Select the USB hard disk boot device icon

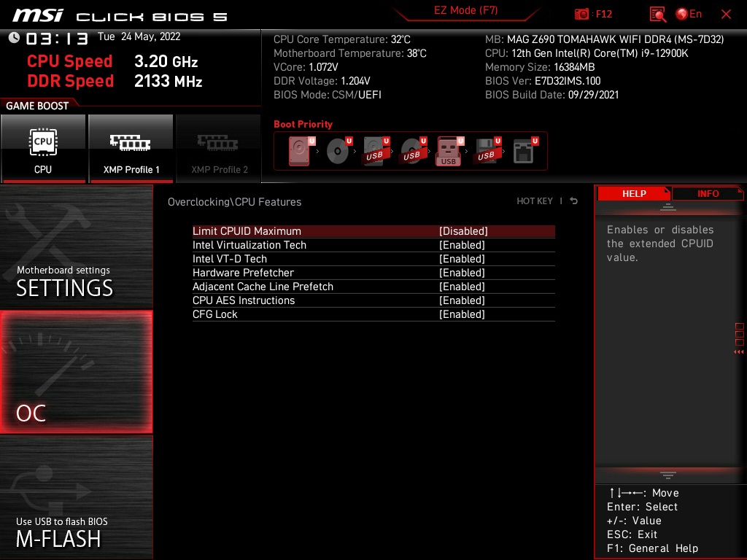376,151
